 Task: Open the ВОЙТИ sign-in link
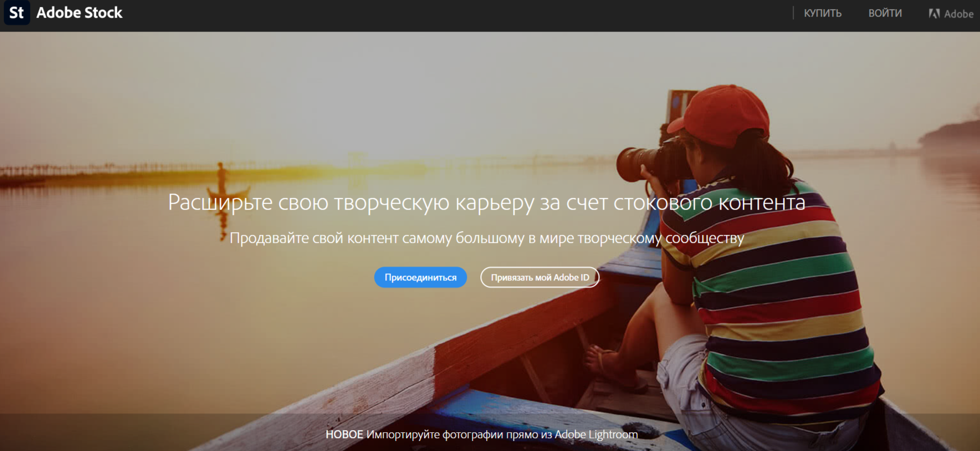point(885,13)
